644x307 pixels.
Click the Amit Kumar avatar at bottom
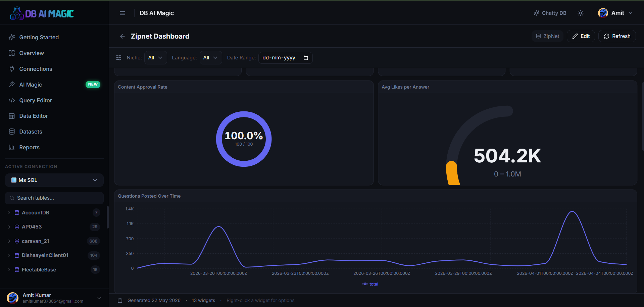[13, 298]
